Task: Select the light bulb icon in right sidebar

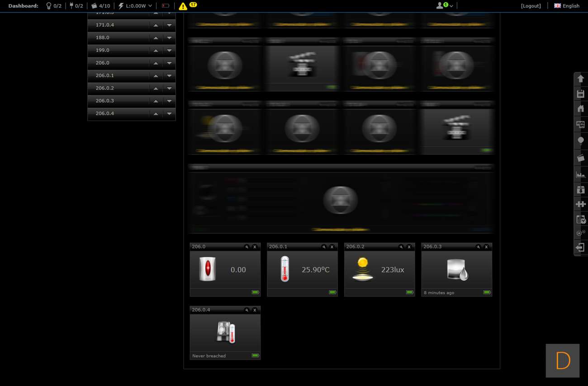Action: click(581, 141)
